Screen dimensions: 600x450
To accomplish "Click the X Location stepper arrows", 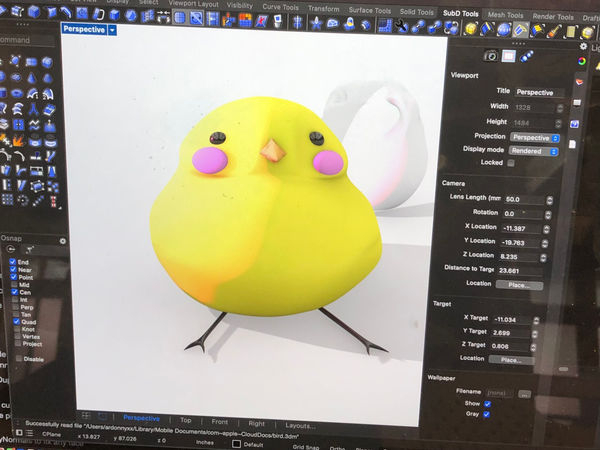I will coord(546,229).
